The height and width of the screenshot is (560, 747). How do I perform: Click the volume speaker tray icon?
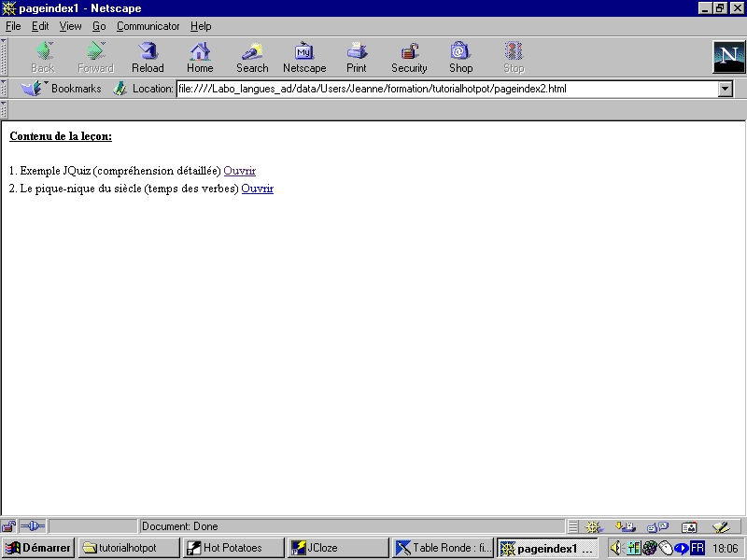615,548
